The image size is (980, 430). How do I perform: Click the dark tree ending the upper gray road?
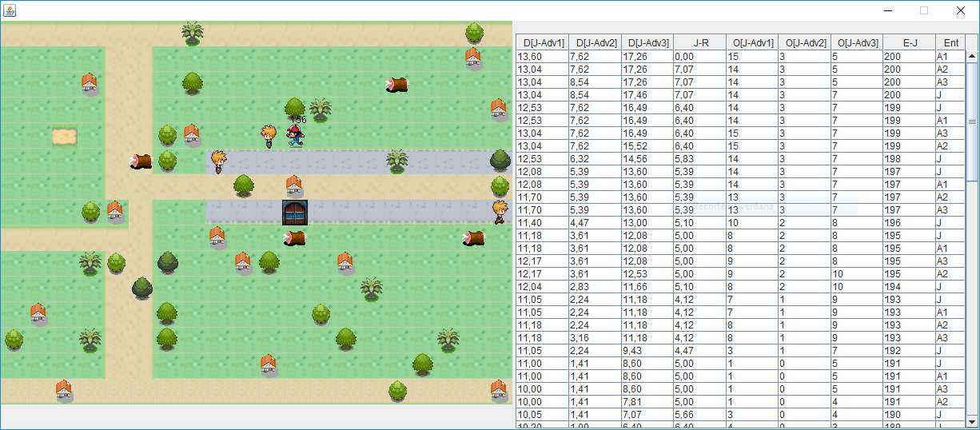pos(500,161)
